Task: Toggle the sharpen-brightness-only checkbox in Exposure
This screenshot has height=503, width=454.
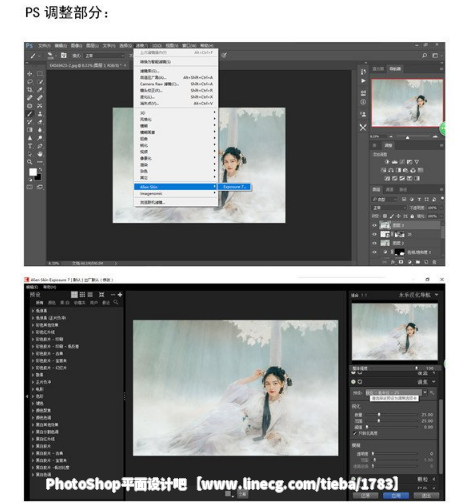Action: [355, 433]
